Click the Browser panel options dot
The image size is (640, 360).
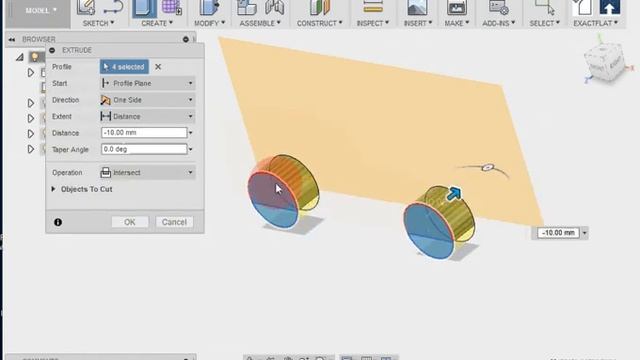coord(186,39)
